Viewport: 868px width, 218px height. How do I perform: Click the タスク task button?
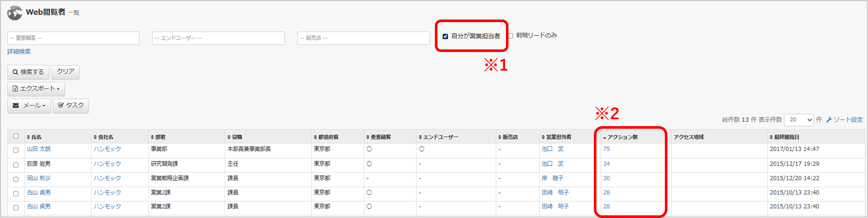tap(71, 106)
